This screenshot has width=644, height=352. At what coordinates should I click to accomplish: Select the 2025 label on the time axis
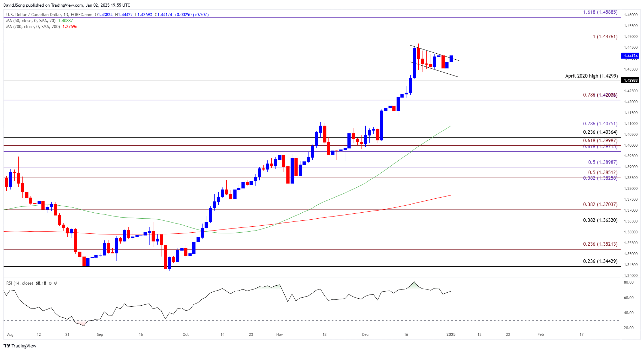pos(451,335)
